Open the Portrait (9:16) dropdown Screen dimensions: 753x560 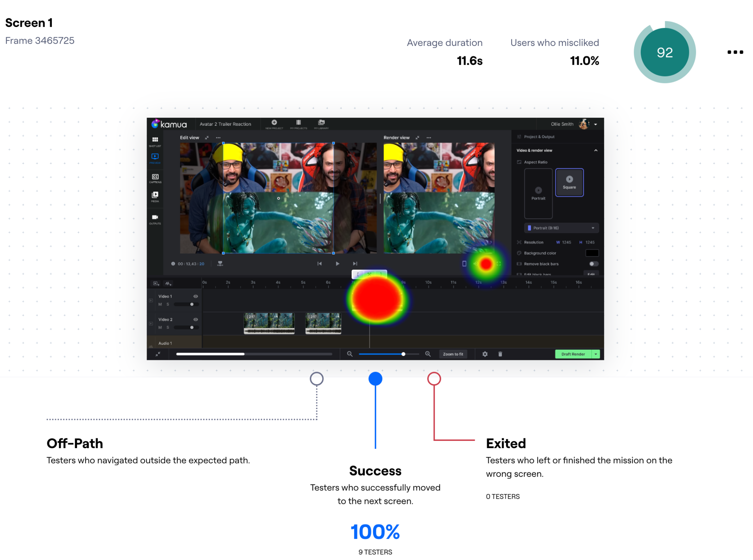(561, 228)
